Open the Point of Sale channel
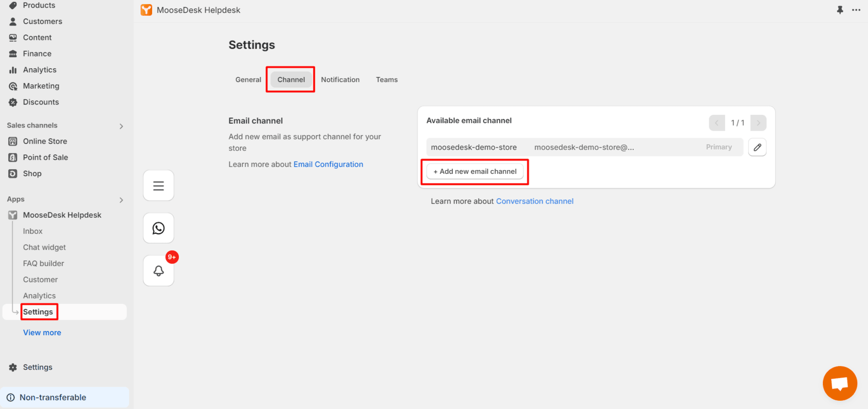Image resolution: width=868 pixels, height=409 pixels. tap(46, 157)
